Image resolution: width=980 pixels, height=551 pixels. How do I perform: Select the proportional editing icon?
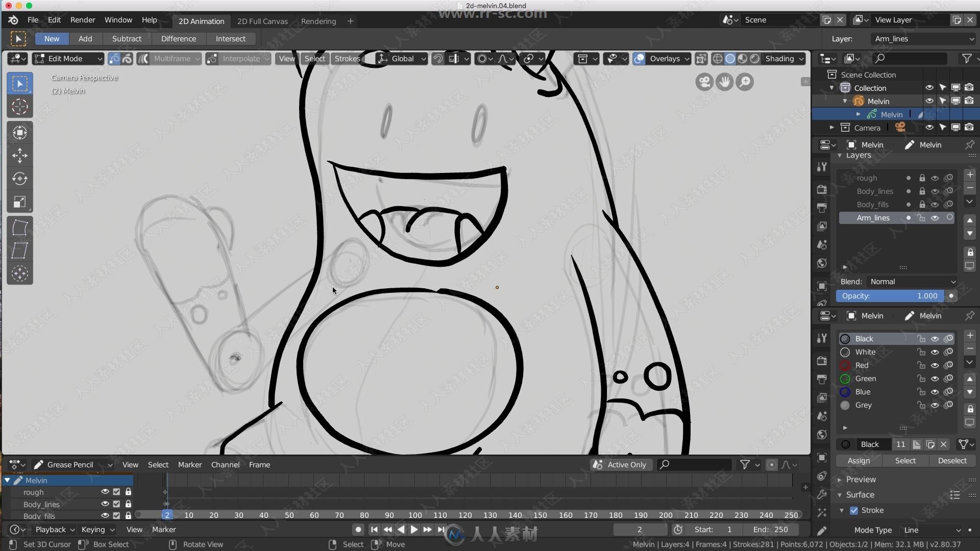click(482, 59)
